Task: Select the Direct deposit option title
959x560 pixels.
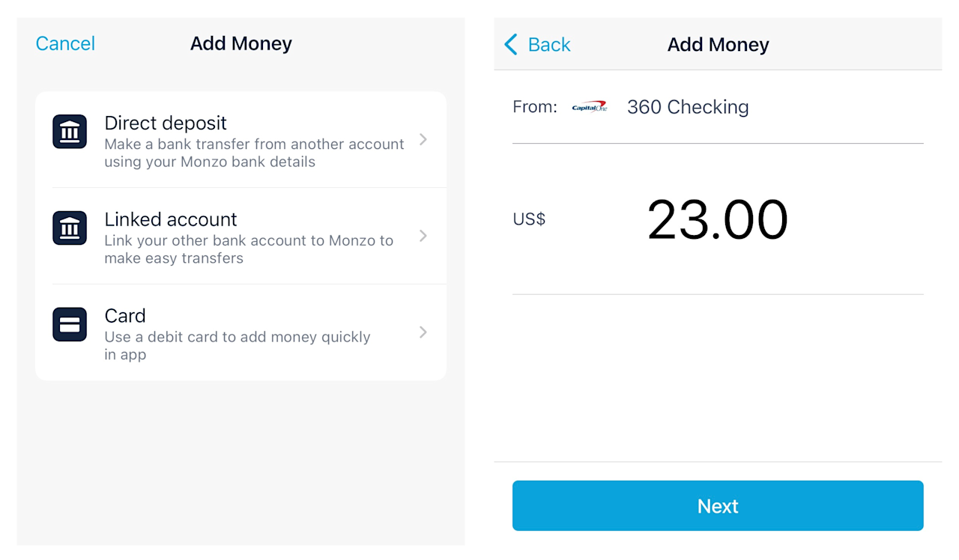Action: coord(166,123)
